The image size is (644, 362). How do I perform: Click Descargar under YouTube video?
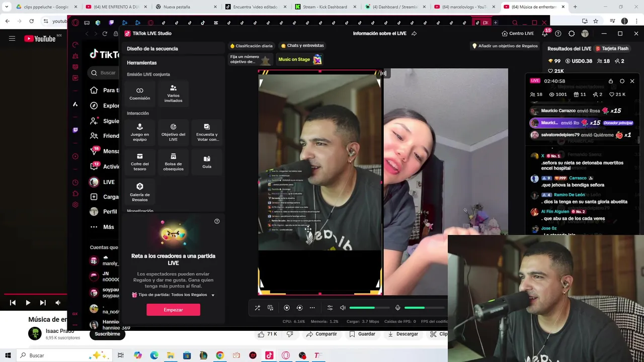pos(403,334)
